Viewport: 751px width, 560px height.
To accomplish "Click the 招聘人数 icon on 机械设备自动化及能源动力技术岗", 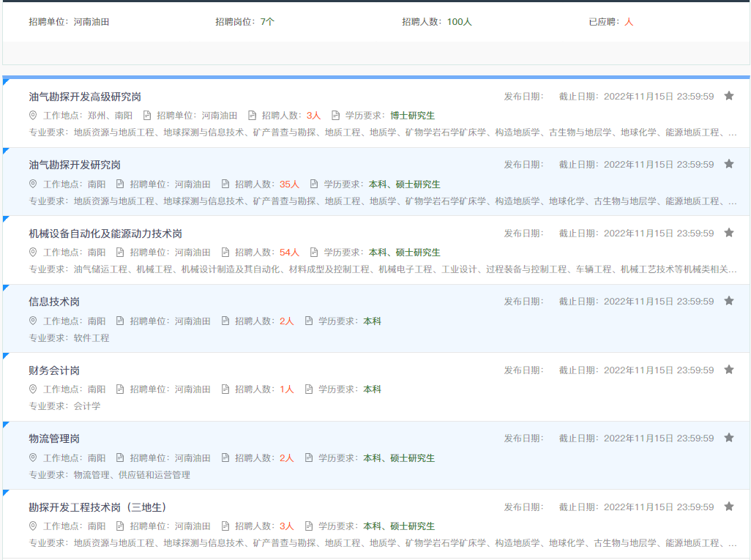I will (x=225, y=252).
